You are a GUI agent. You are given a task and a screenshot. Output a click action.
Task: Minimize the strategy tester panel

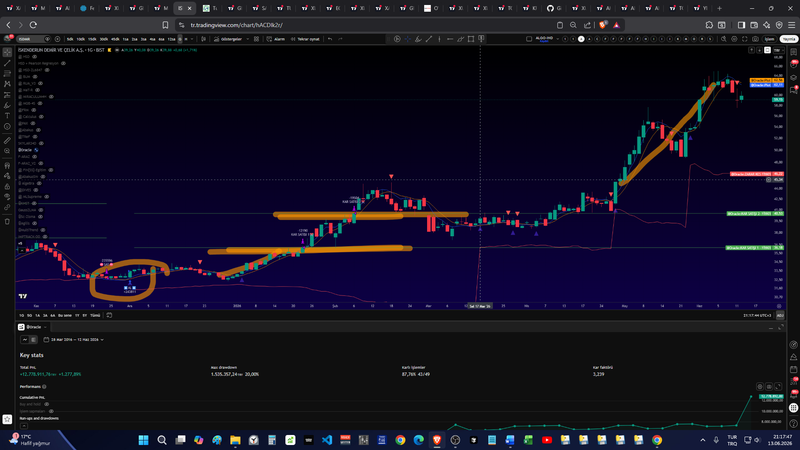(770, 327)
